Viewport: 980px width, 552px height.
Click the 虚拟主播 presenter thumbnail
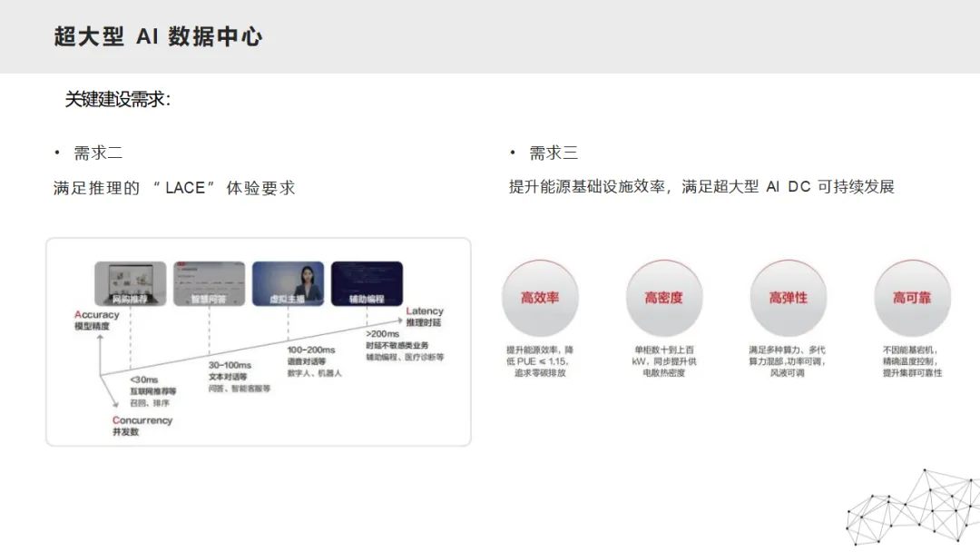pyautogui.click(x=289, y=284)
